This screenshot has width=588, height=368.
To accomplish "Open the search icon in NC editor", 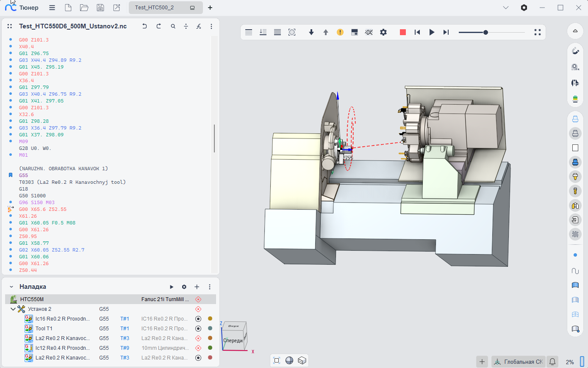I will 173,26.
